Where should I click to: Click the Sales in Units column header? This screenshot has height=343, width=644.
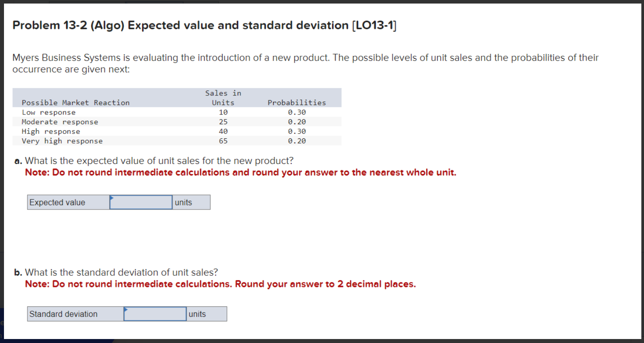pos(223,98)
